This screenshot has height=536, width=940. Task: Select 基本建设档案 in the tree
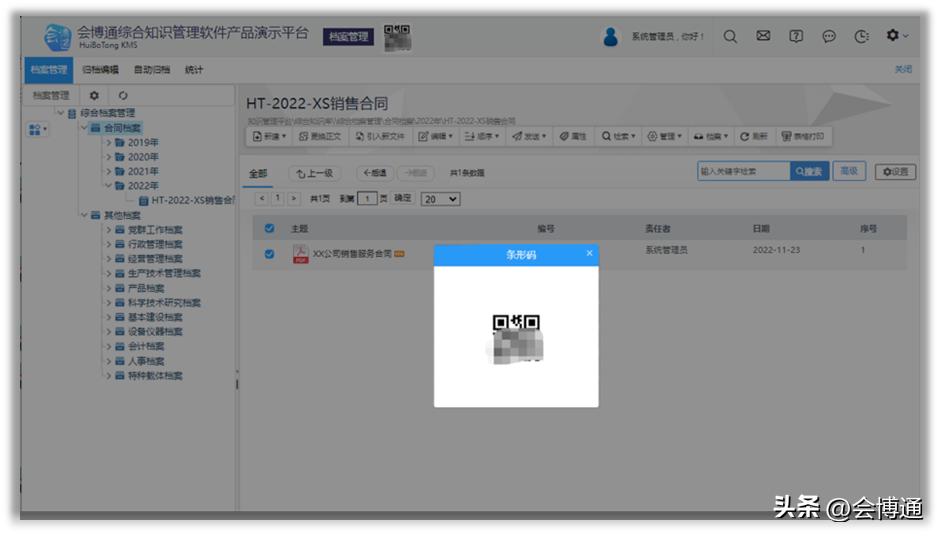coord(155,317)
